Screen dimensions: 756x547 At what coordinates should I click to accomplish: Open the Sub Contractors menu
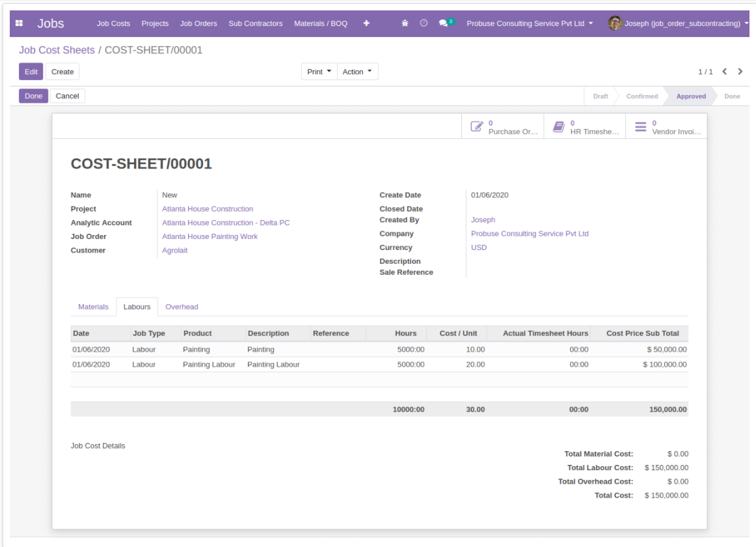pos(256,23)
